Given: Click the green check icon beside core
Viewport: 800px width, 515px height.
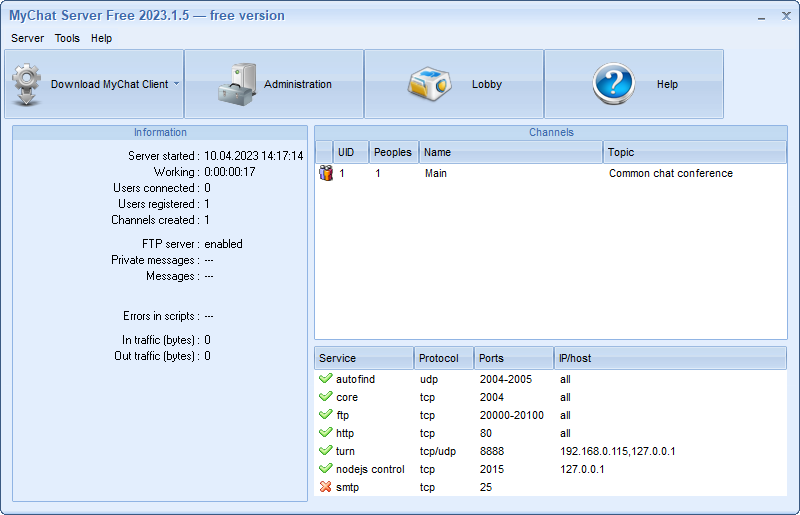Looking at the screenshot, I should pos(326,397).
